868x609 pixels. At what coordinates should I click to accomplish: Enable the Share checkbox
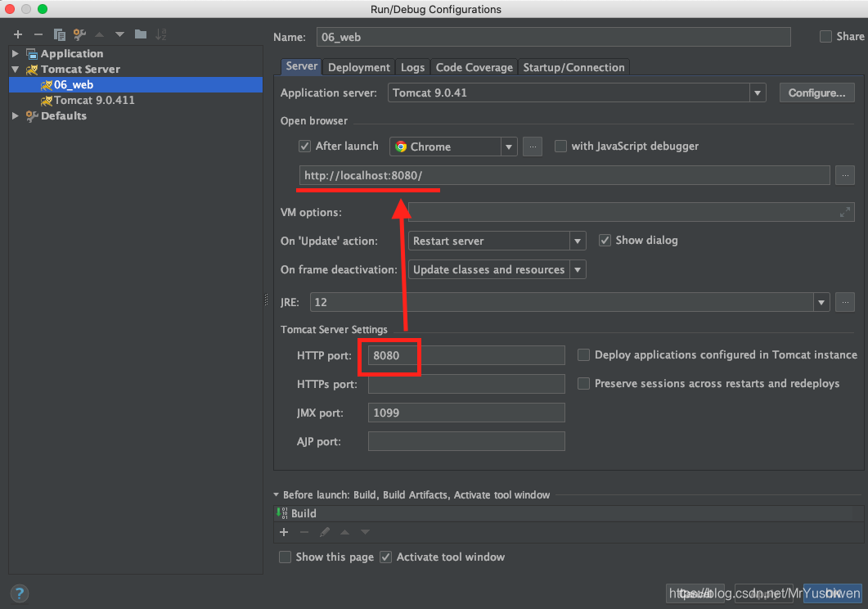(x=825, y=36)
